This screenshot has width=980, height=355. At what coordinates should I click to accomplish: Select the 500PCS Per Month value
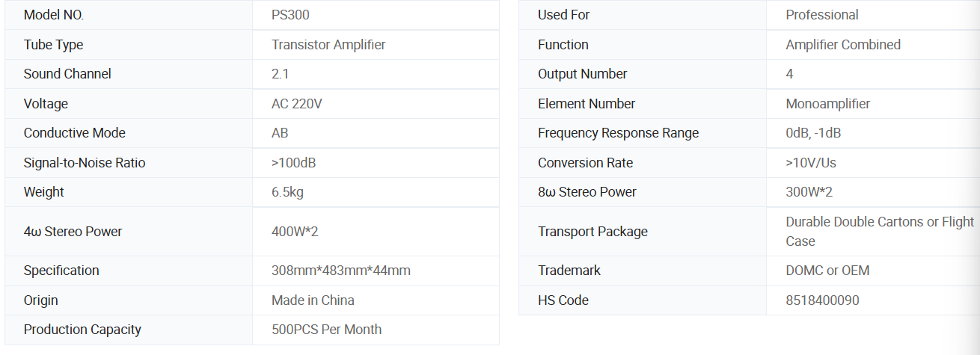(x=326, y=330)
